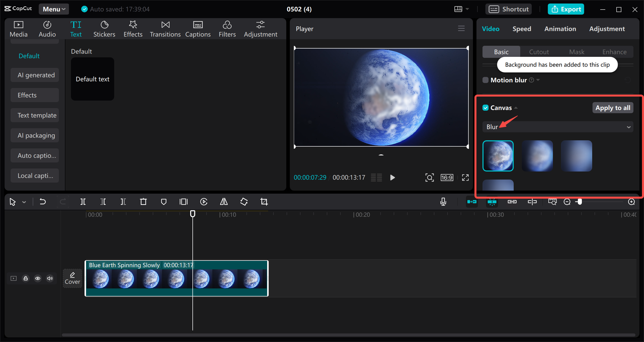Start voiceover recording with the microphone icon
644x342 pixels.
pos(443,202)
